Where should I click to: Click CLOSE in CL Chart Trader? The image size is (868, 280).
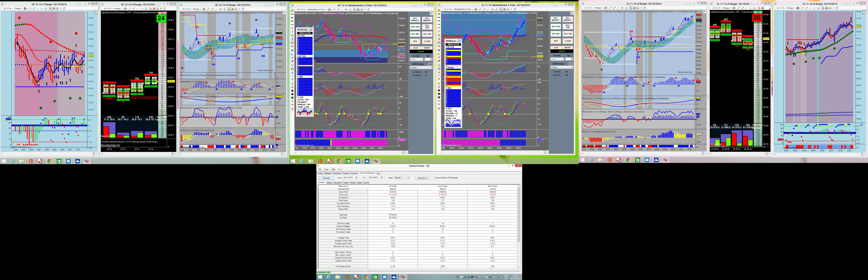tap(568, 41)
